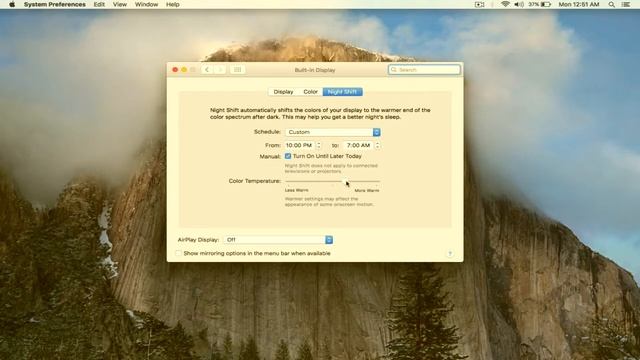Click the Search field in preferences window

[x=424, y=70]
